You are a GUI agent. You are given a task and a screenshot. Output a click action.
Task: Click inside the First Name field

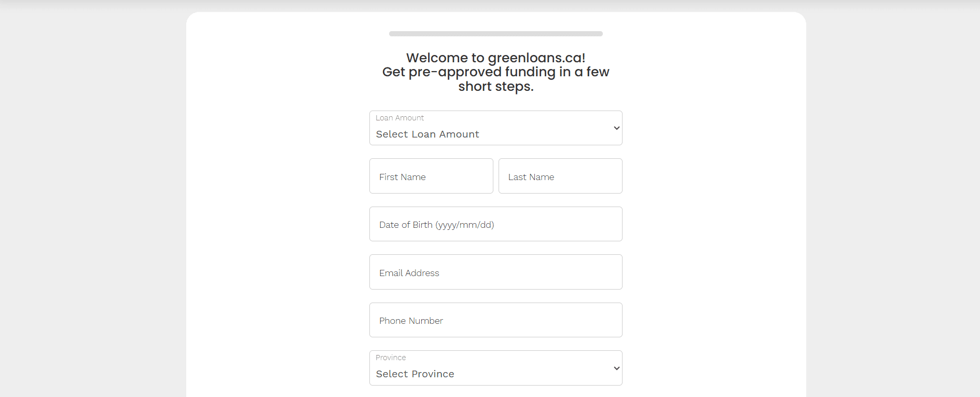click(x=431, y=176)
